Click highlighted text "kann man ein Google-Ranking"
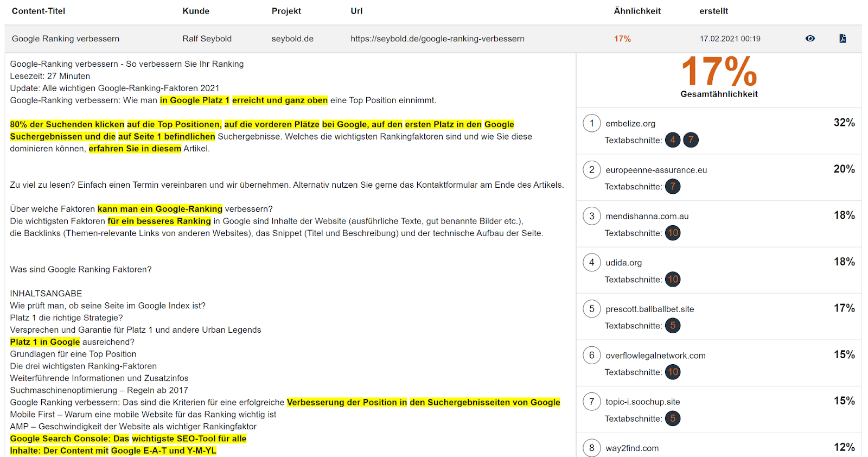 (160, 209)
